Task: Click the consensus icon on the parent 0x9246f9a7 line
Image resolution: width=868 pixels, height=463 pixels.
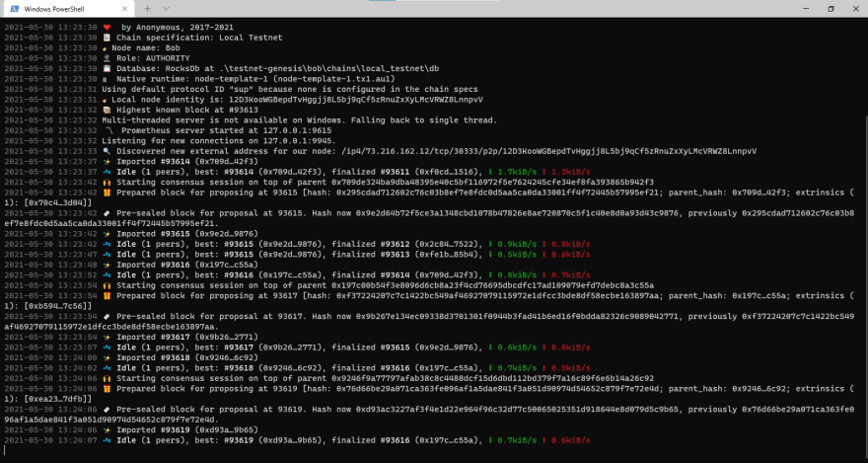Action: pyautogui.click(x=107, y=379)
